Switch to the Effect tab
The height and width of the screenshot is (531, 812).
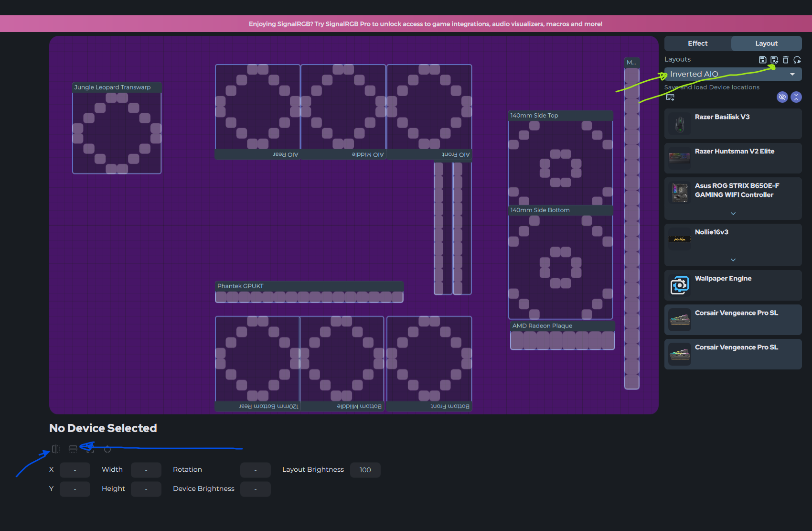[x=698, y=43]
